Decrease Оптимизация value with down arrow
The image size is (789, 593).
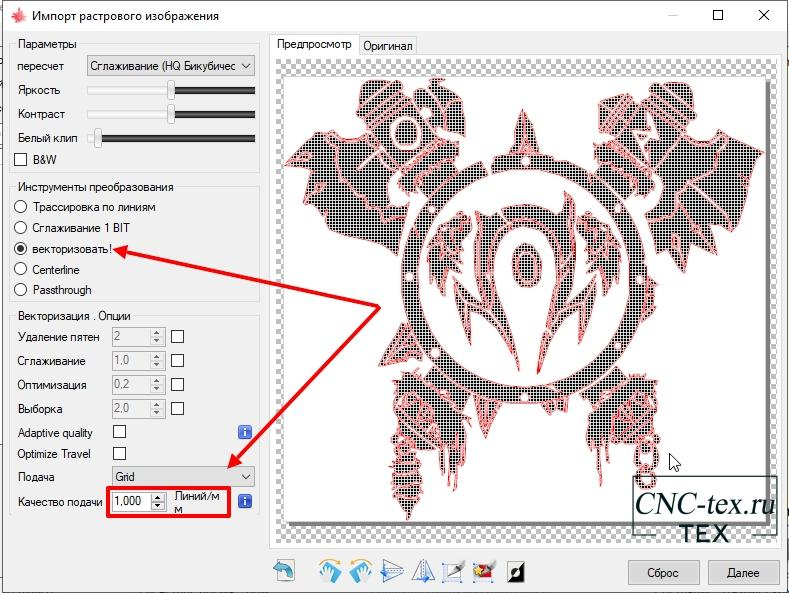point(157,389)
